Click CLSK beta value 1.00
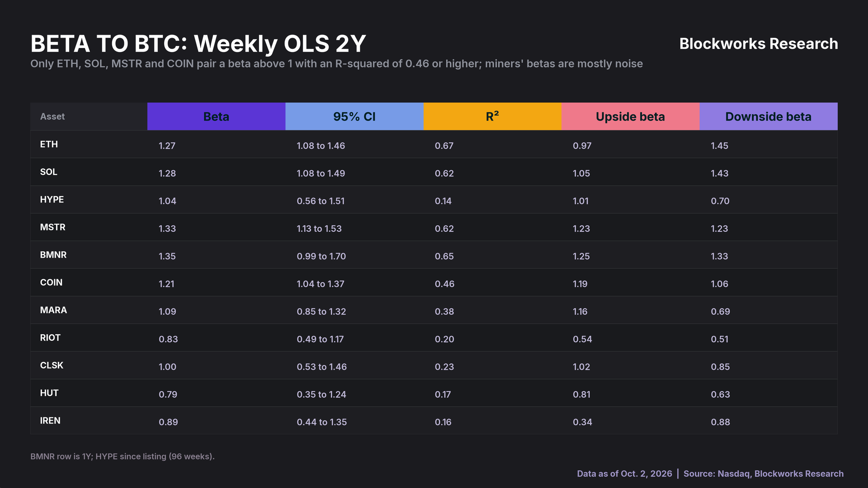This screenshot has width=868, height=488. [x=167, y=366]
